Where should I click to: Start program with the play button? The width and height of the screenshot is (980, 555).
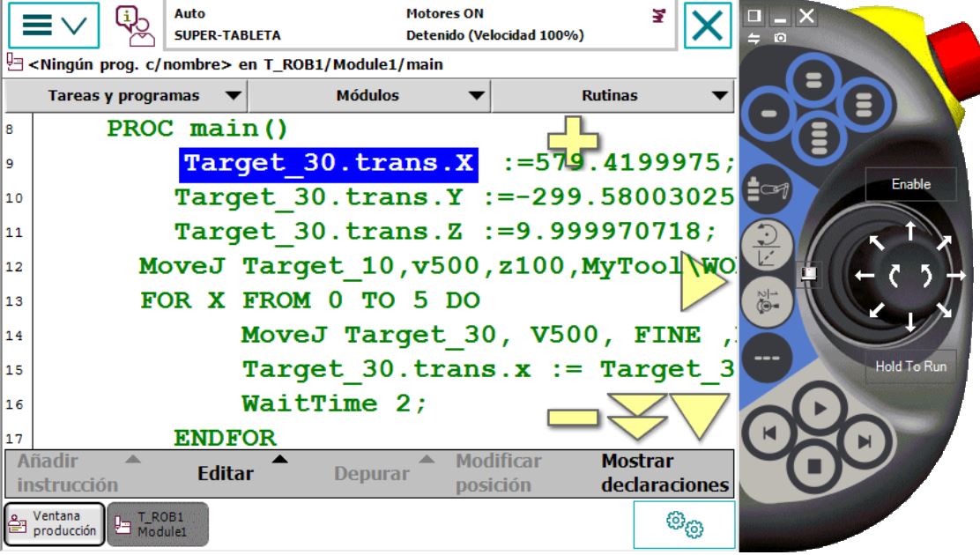[820, 410]
